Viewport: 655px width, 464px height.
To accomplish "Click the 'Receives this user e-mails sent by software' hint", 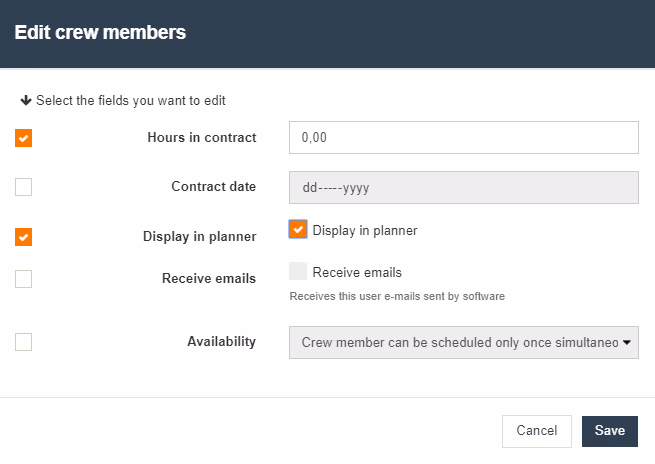I will tap(397, 296).
